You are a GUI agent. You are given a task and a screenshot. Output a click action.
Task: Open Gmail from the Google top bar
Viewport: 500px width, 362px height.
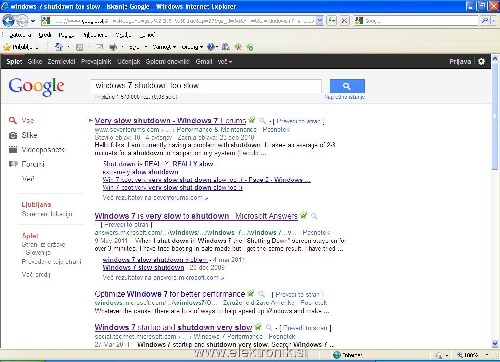204,62
